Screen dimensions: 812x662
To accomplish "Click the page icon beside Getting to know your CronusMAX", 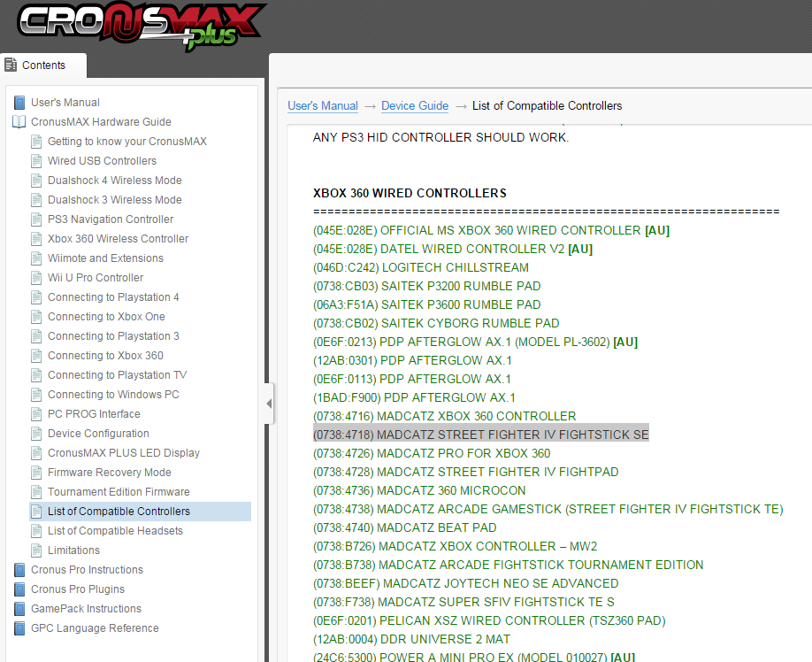I will [36, 142].
